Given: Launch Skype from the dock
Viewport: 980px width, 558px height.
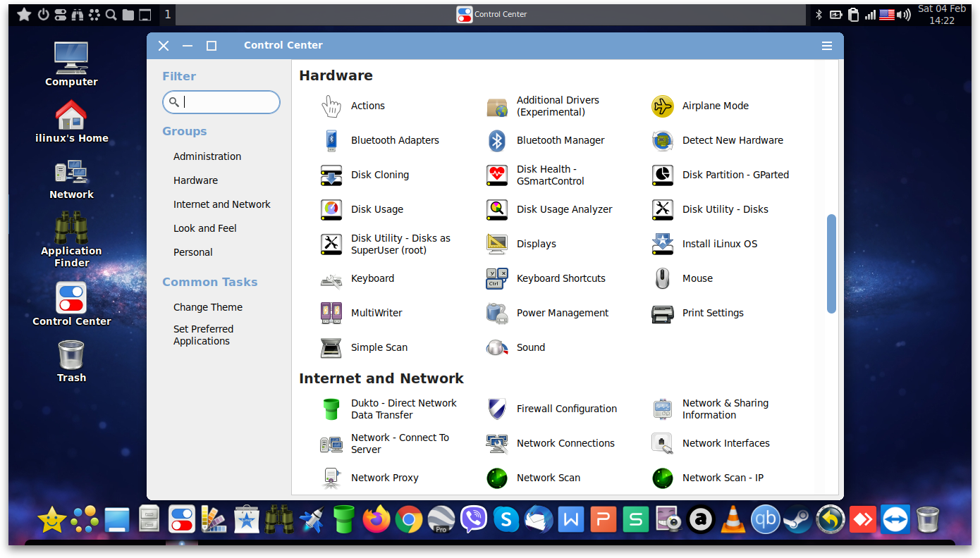Looking at the screenshot, I should pyautogui.click(x=506, y=521).
